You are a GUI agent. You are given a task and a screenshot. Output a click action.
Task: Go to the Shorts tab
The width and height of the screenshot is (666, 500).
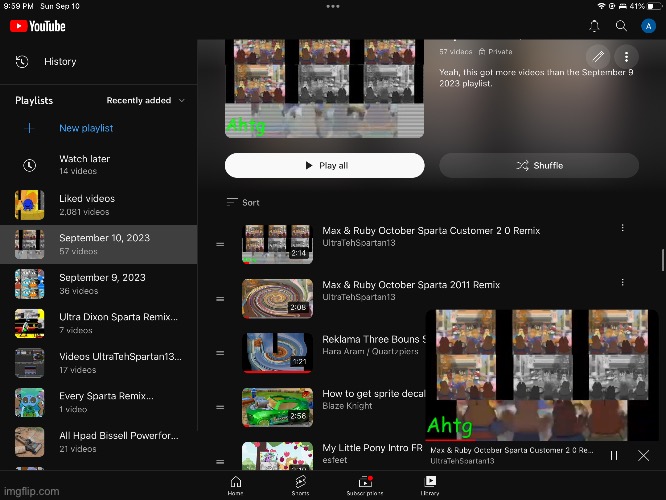click(300, 486)
